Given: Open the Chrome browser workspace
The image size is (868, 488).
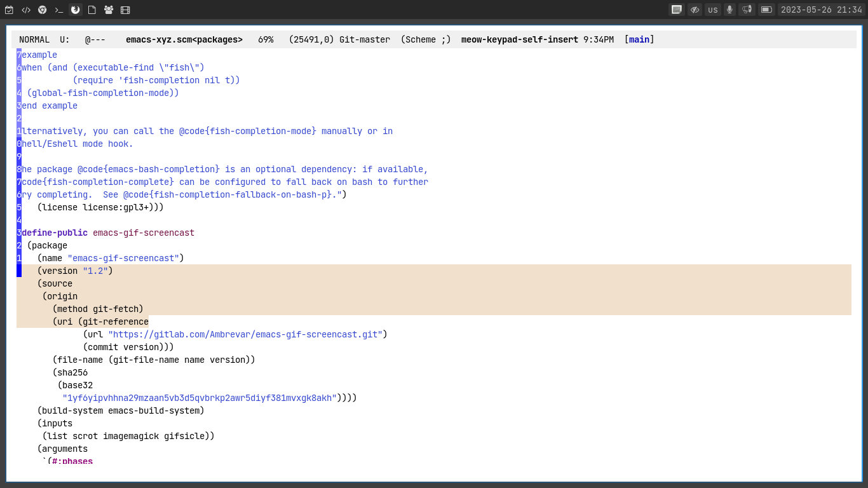Looking at the screenshot, I should click(43, 10).
